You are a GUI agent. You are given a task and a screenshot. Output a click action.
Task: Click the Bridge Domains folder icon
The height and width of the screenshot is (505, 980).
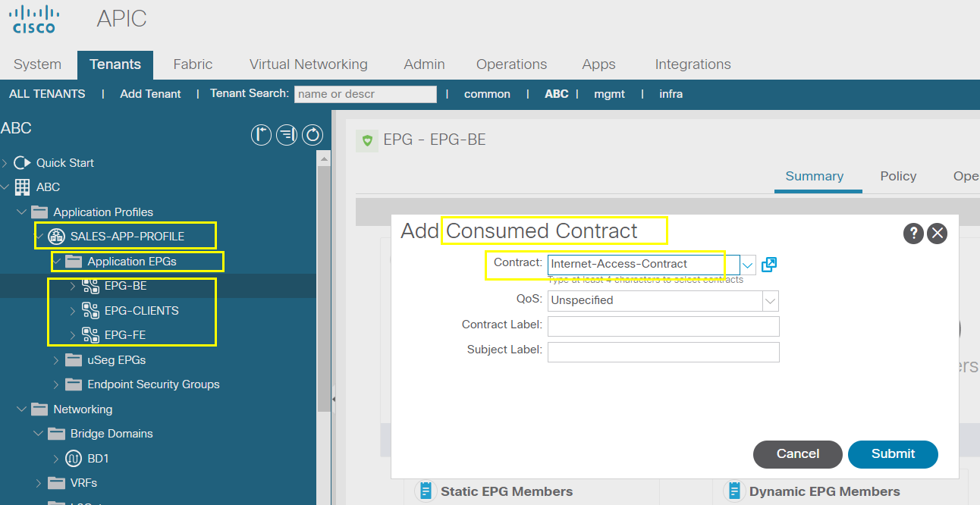click(x=56, y=434)
